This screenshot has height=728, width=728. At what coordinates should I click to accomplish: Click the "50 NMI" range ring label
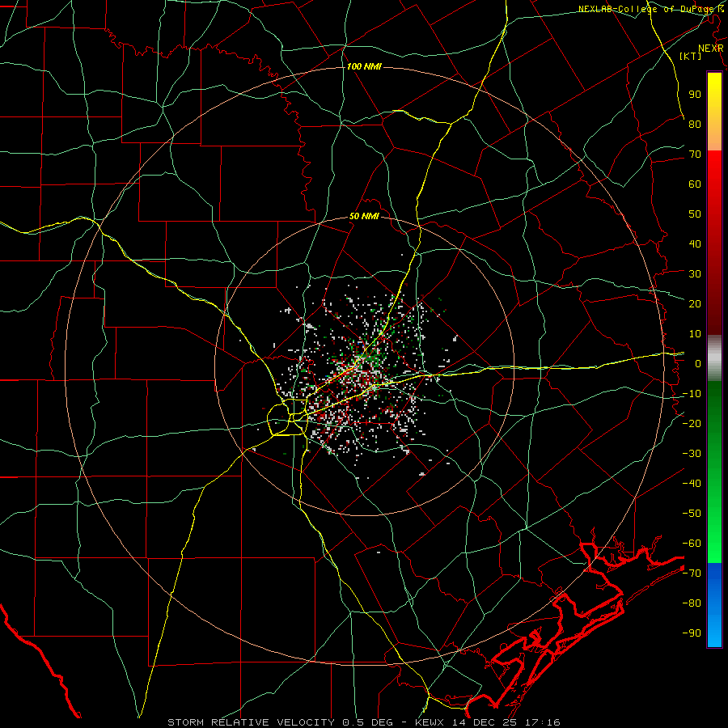[x=364, y=216]
